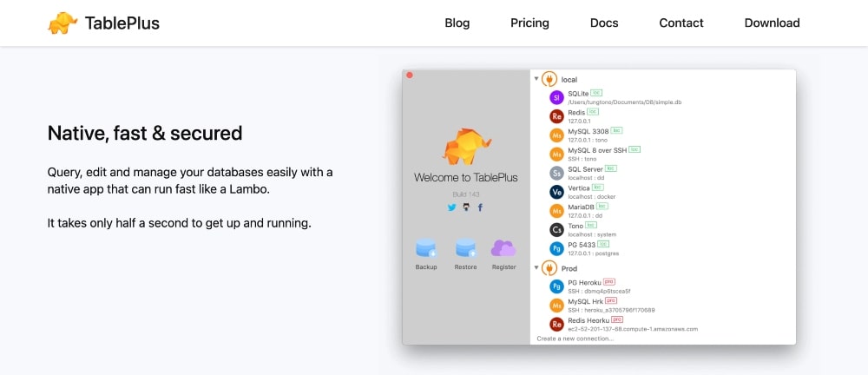Click the 'It takes only half a second' sentence
The width and height of the screenshot is (868, 375).
coord(180,224)
